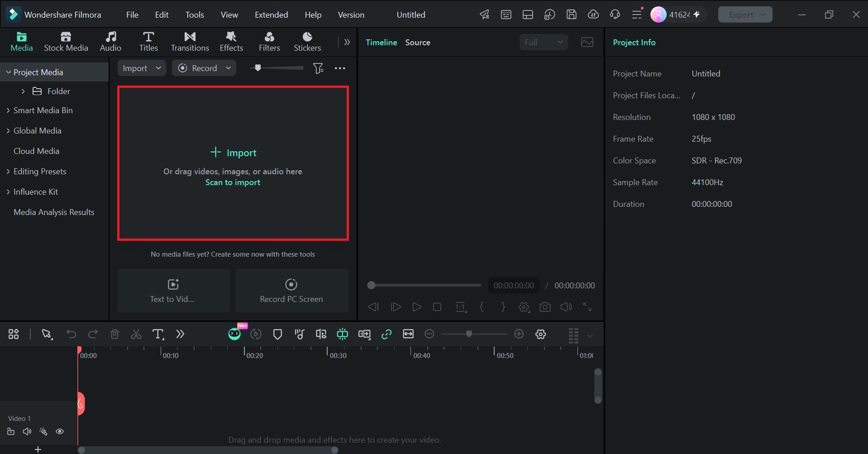Click the cloud upload icon
The height and width of the screenshot is (454, 868).
click(x=593, y=14)
